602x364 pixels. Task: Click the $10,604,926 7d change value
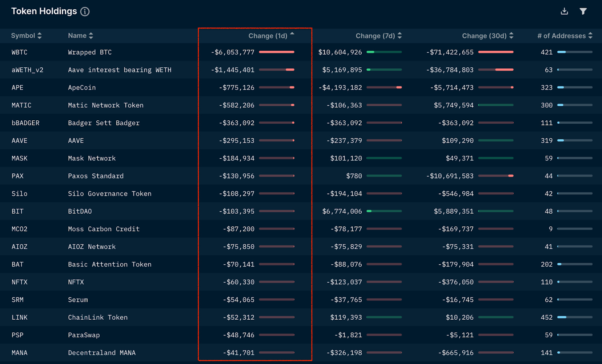point(340,52)
